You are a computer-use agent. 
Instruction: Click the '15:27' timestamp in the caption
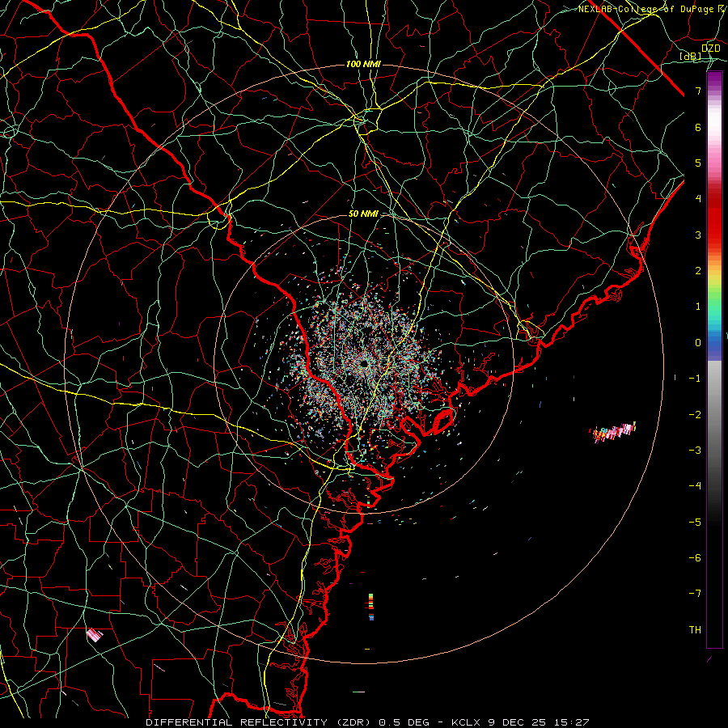(572, 722)
